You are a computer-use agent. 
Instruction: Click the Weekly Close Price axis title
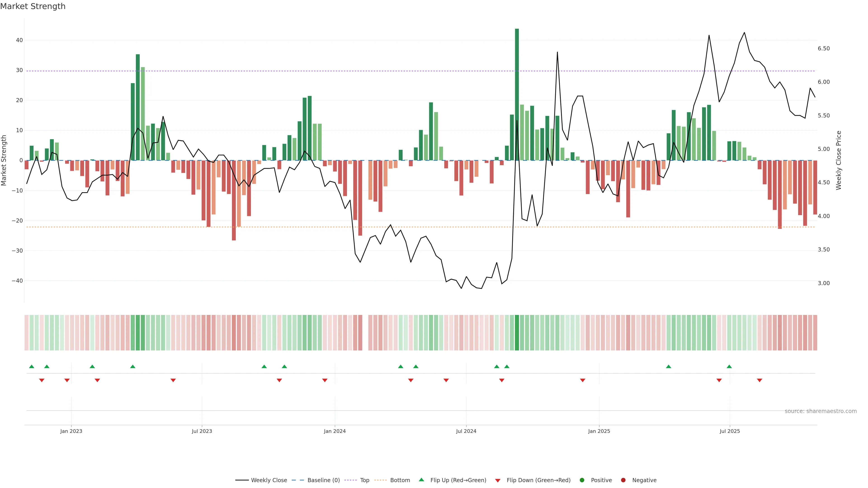(x=839, y=160)
